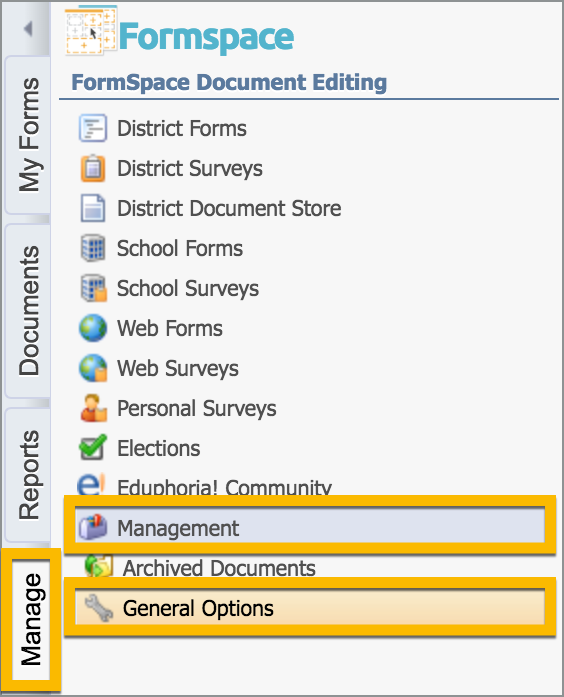Viewport: 564px width, 697px height.
Task: Click the District Surveys clipboard icon
Action: tap(93, 168)
